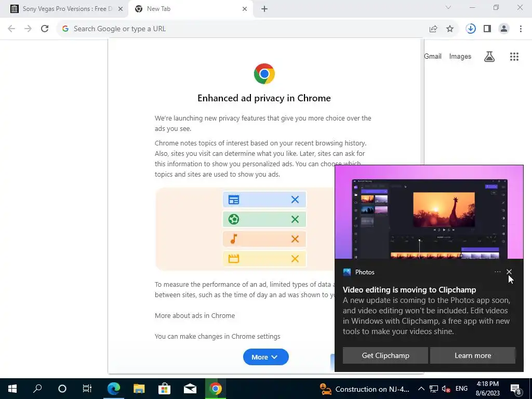Open the Windows Start menu
This screenshot has height=399, width=532.
click(12, 389)
